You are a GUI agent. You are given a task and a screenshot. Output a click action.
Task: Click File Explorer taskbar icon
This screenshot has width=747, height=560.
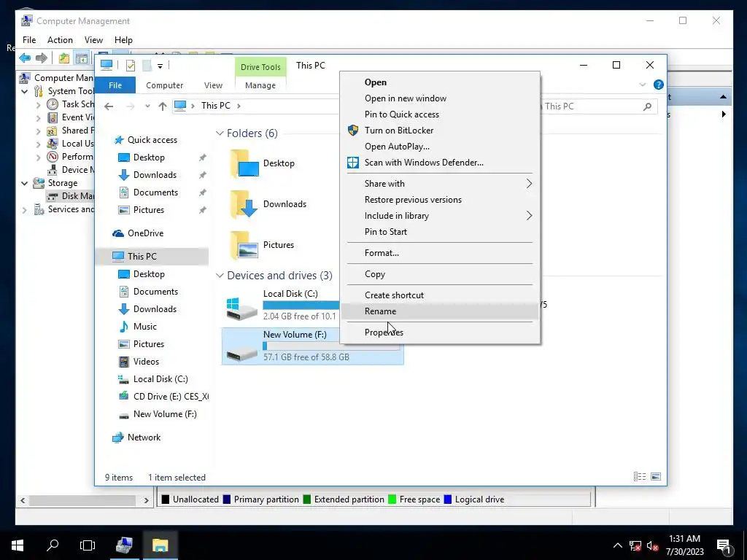click(x=160, y=545)
